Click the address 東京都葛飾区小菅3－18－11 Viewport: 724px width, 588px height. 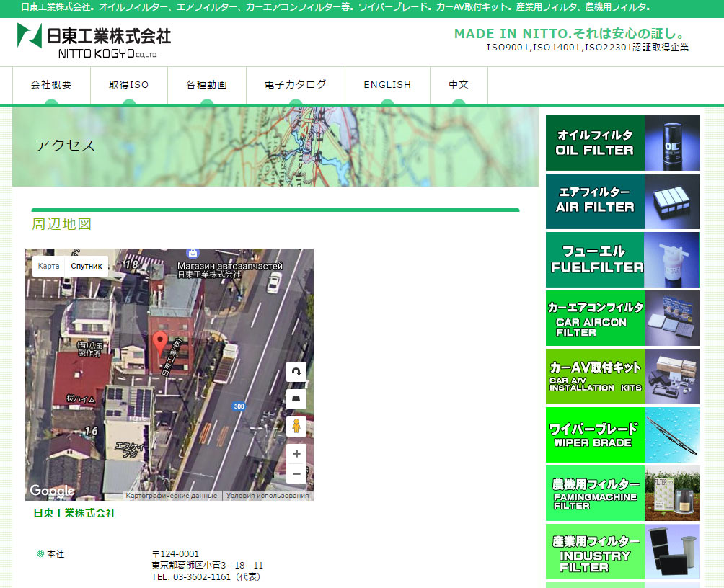pyautogui.click(x=207, y=566)
